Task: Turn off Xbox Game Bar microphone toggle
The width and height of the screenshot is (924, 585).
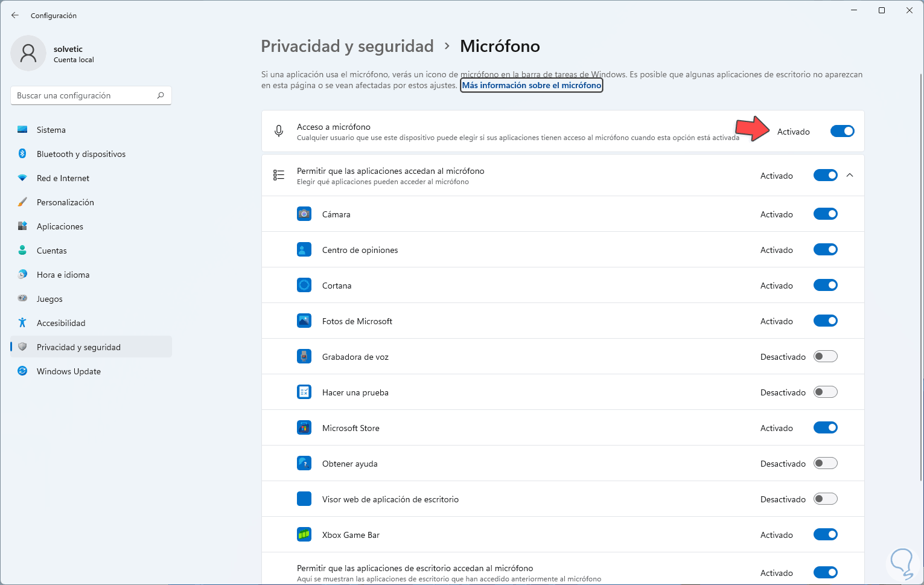Action: point(826,534)
